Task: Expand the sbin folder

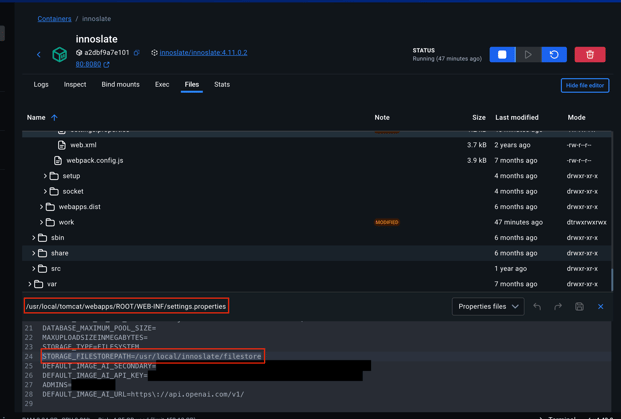Action: pyautogui.click(x=33, y=238)
